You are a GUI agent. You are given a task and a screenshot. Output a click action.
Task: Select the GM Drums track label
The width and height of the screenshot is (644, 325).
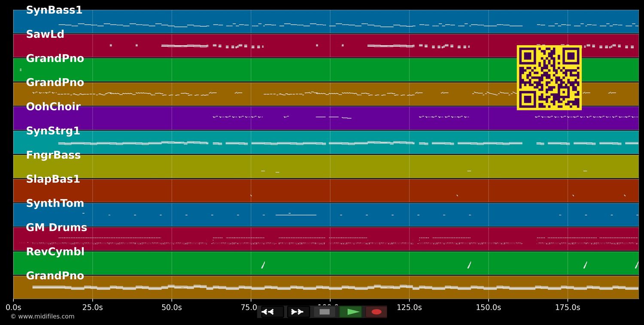tap(57, 227)
